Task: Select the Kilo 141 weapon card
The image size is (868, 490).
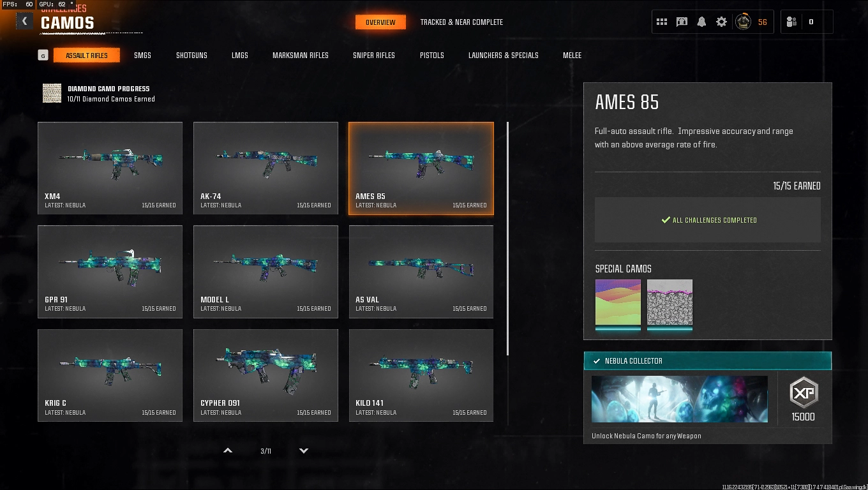Action: pyautogui.click(x=421, y=375)
